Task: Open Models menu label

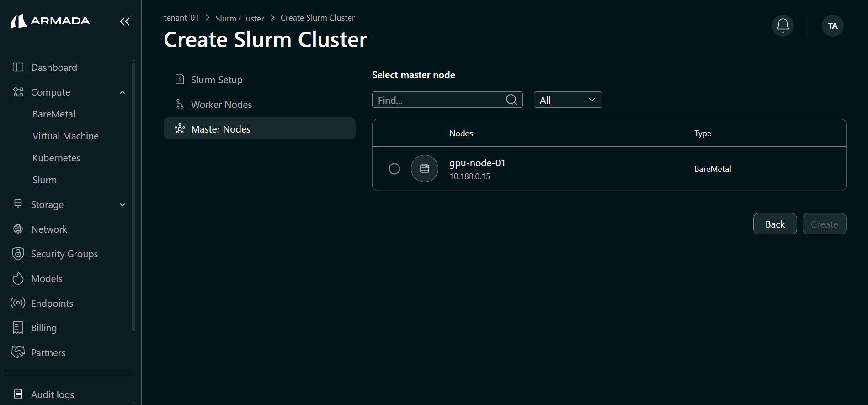Action: (47, 279)
